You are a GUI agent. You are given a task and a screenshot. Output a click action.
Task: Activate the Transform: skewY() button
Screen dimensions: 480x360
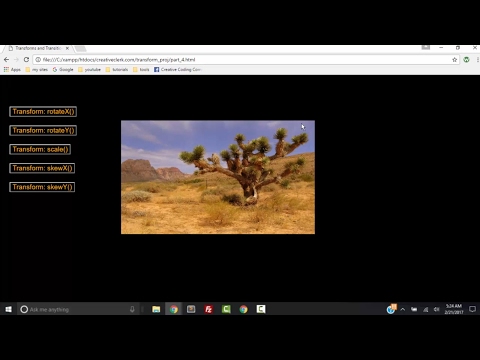coord(42,187)
